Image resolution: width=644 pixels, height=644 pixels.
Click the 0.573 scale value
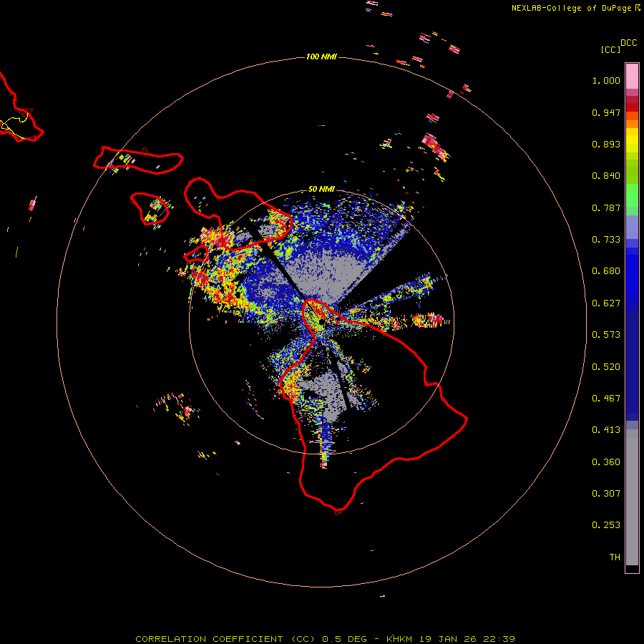[x=606, y=335]
